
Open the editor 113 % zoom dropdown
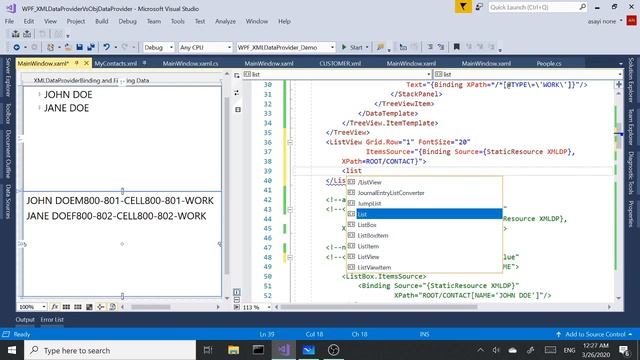pos(257,307)
